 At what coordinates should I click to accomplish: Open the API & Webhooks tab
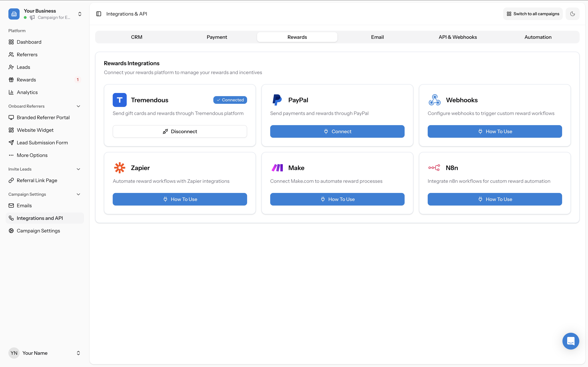pos(457,37)
